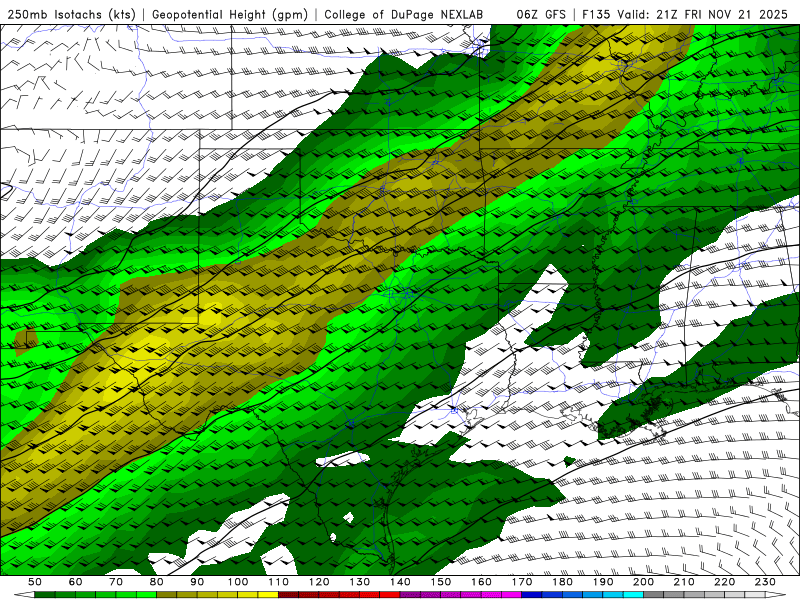
Task: Click the dark purple swatch starting at 140
Action: pyautogui.click(x=410, y=594)
